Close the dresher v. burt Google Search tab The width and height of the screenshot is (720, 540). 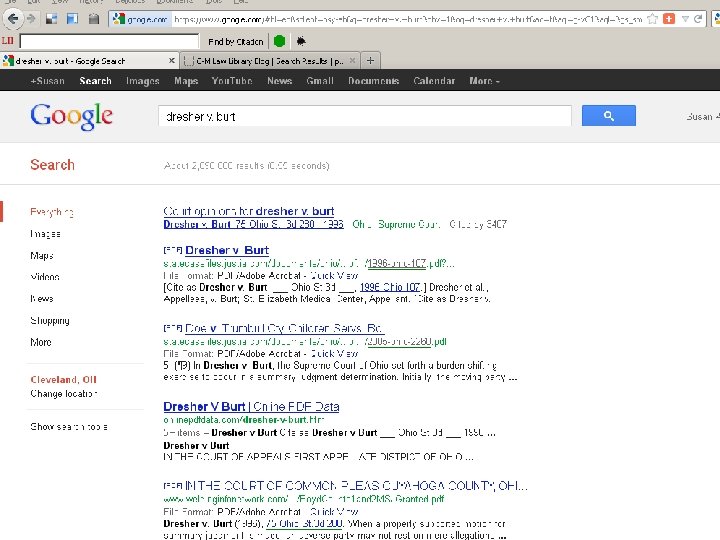(x=171, y=61)
